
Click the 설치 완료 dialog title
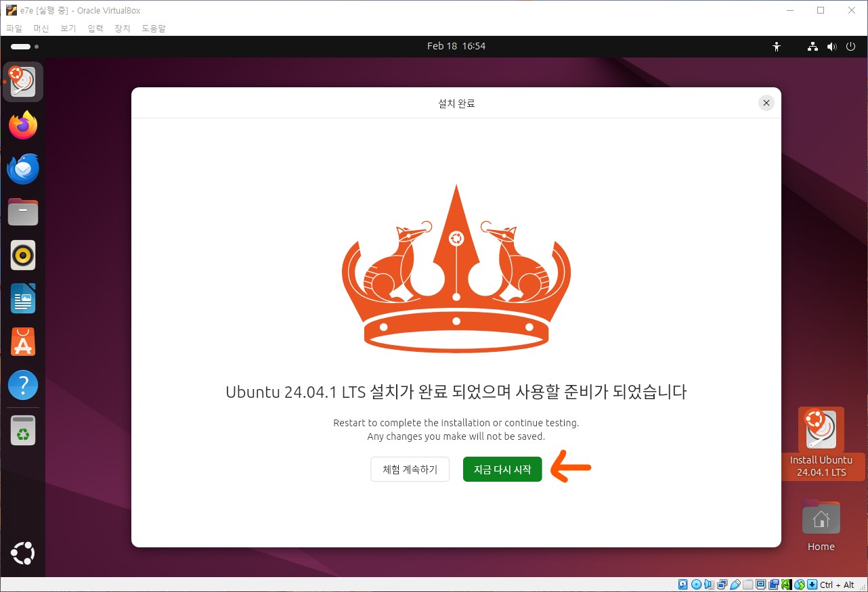click(456, 104)
